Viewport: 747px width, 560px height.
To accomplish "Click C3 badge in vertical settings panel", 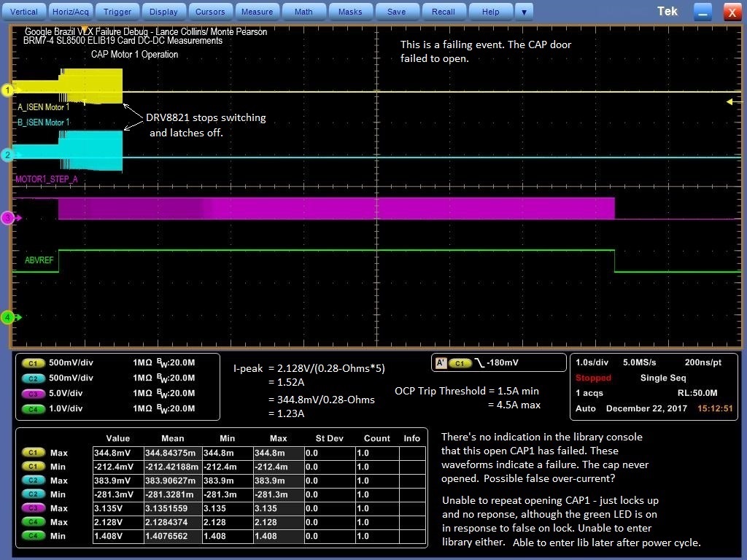I will tap(34, 393).
